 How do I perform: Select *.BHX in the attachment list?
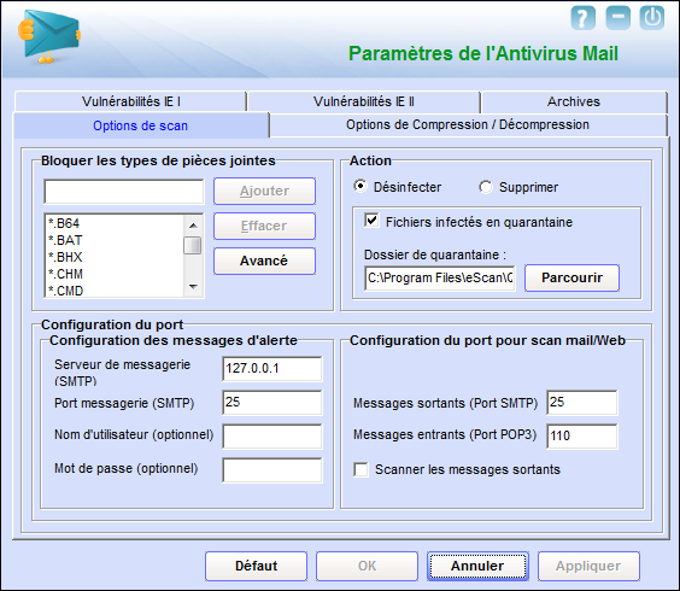pos(115,257)
